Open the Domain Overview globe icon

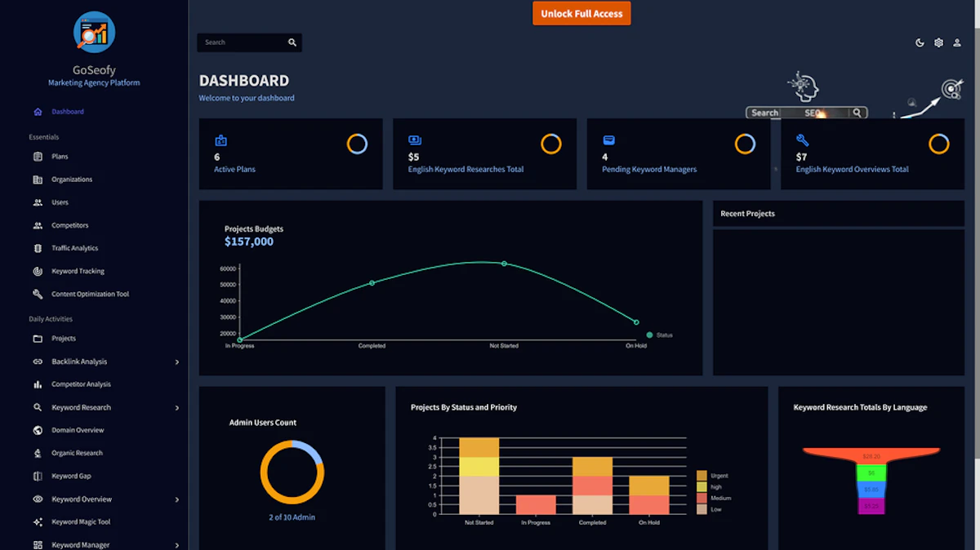38,430
